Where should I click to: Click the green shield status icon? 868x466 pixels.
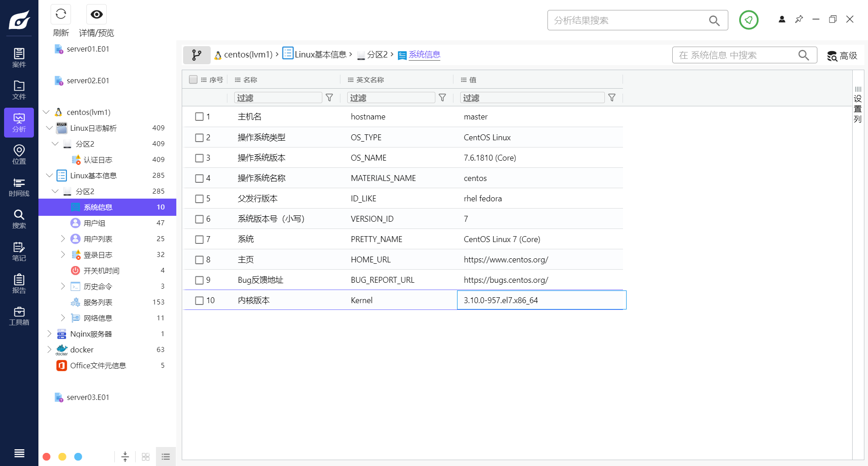click(x=749, y=20)
